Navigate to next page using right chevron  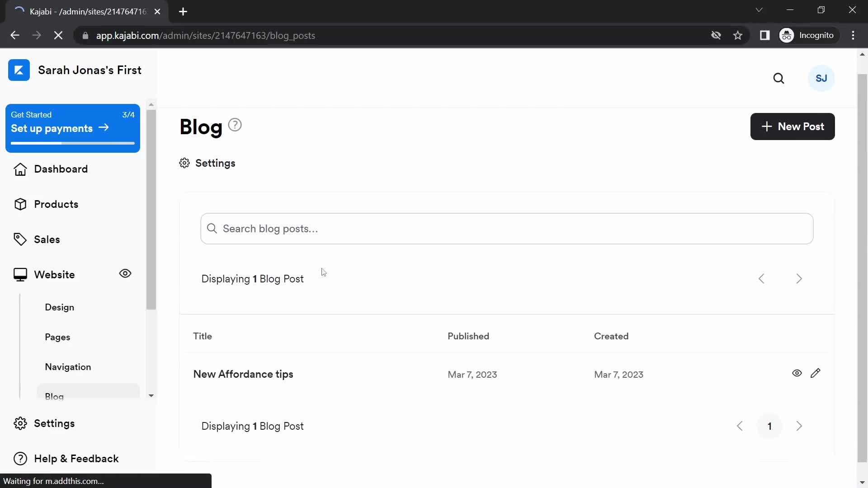coord(799,426)
